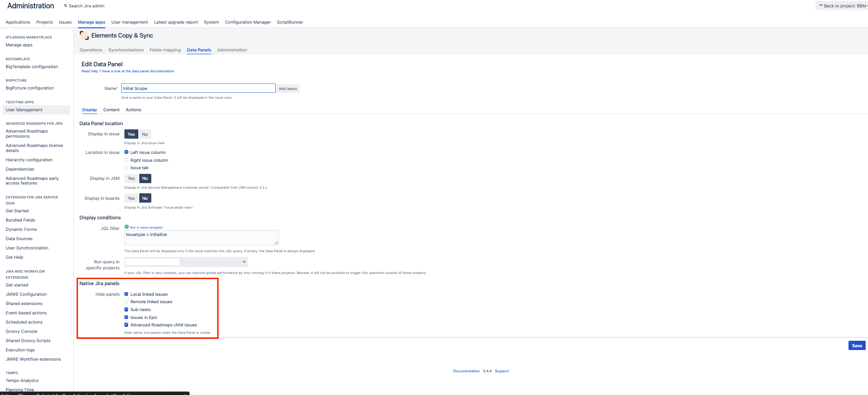Open Latest upgrade report menu
Screen dimensions: 868x395
[176, 22]
